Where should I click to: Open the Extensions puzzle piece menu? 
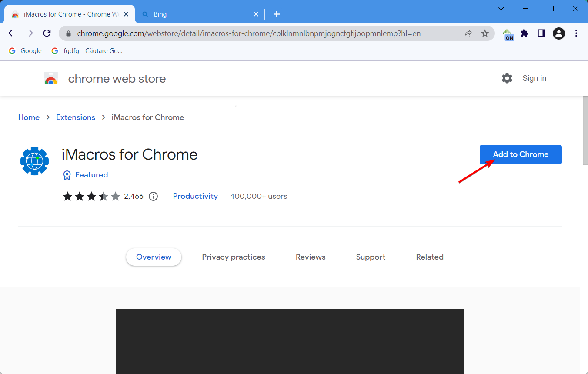[x=525, y=33]
